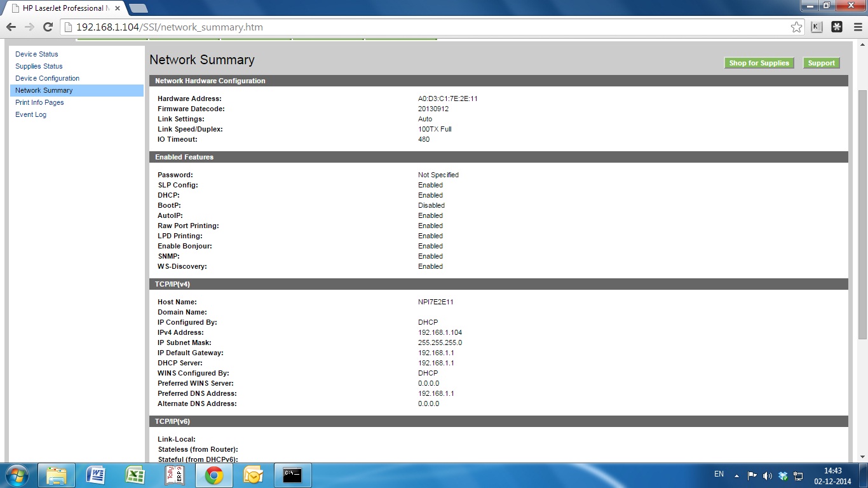Click the green Support button
The height and width of the screenshot is (488, 868).
coord(821,63)
